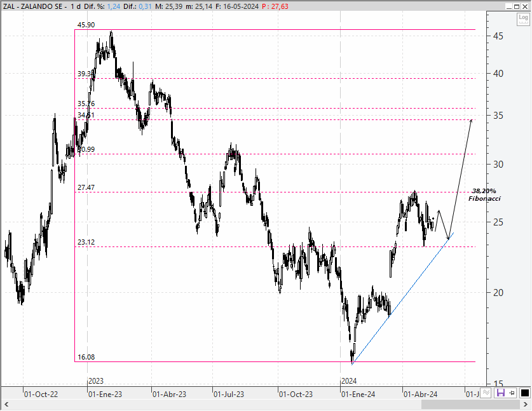This screenshot has height=411, width=532.
Task: Click the 01-Abr-23 date axis label
Action: tap(169, 394)
